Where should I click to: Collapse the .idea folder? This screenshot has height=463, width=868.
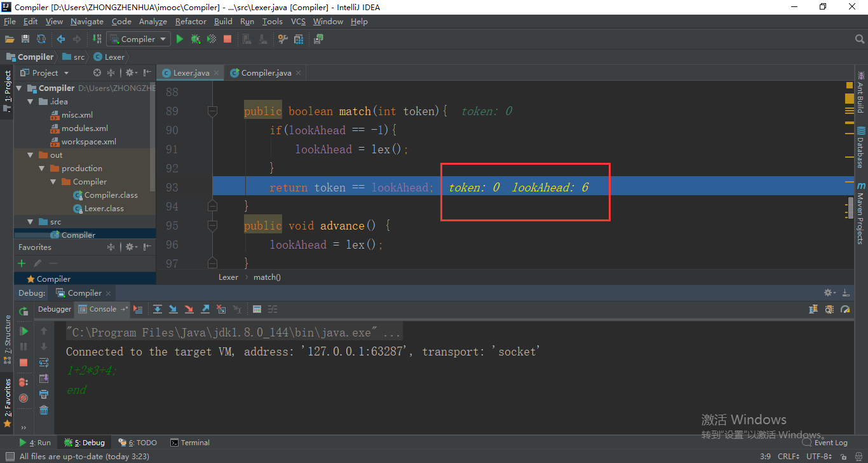point(31,102)
